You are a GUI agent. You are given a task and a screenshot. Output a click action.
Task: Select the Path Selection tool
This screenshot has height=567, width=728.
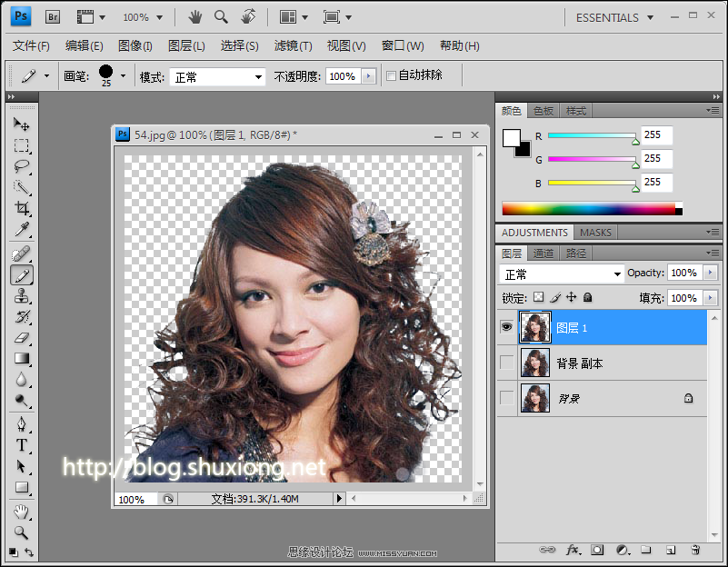pyautogui.click(x=21, y=466)
